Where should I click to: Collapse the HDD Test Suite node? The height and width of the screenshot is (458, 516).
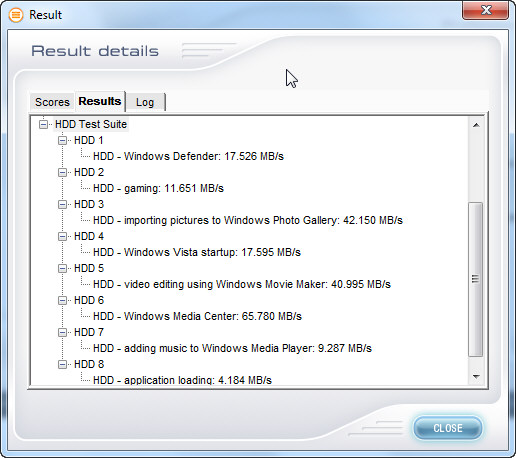pyautogui.click(x=43, y=124)
